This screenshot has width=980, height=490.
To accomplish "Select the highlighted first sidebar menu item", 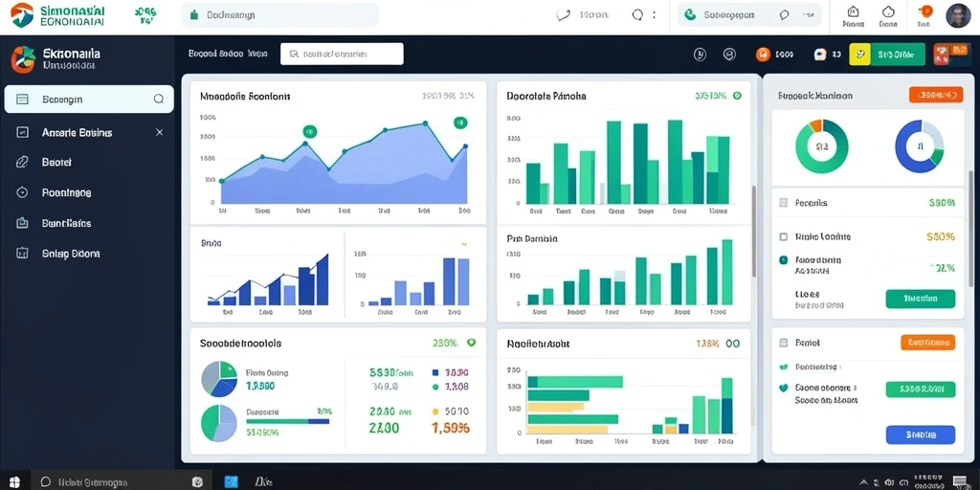I will [89, 99].
